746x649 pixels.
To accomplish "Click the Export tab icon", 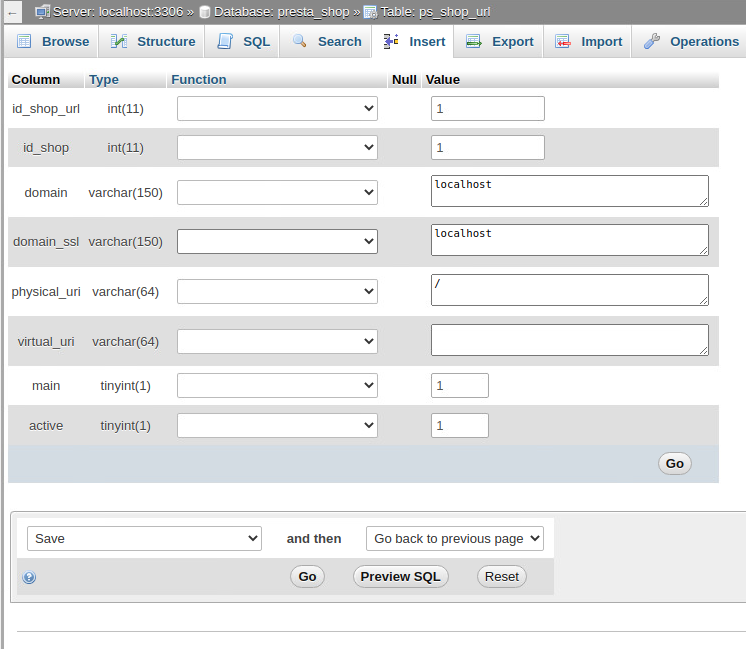I will (473, 41).
